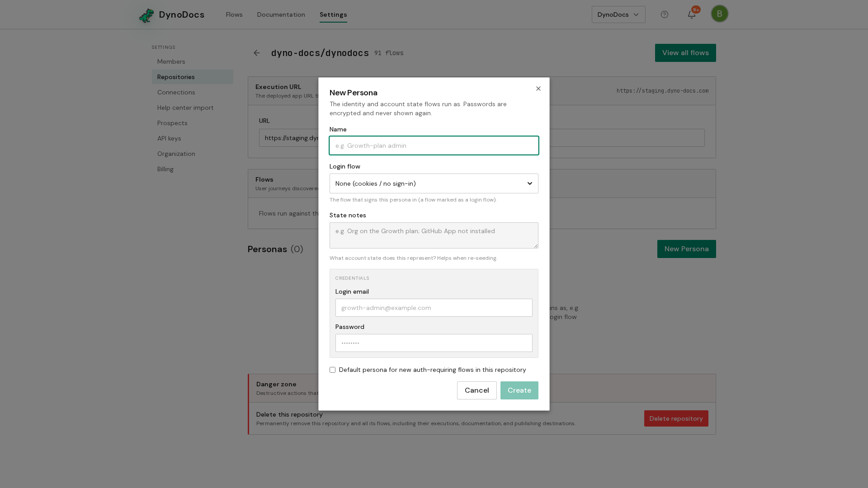Select the Settings tab
The width and height of the screenshot is (868, 488).
click(x=333, y=14)
